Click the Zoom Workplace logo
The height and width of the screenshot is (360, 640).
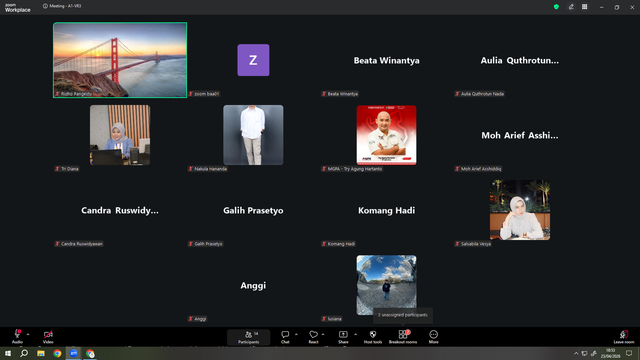point(18,8)
